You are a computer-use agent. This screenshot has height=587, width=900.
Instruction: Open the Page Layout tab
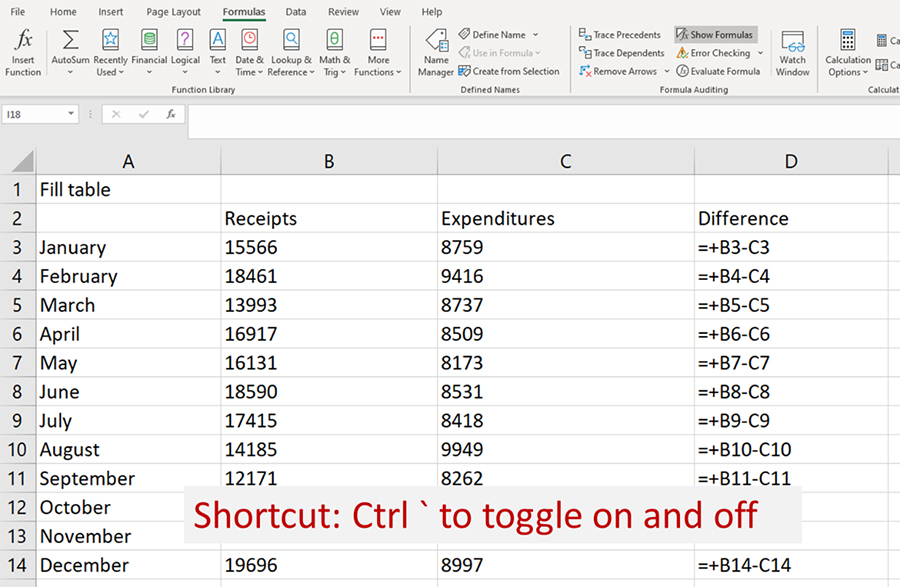point(173,12)
